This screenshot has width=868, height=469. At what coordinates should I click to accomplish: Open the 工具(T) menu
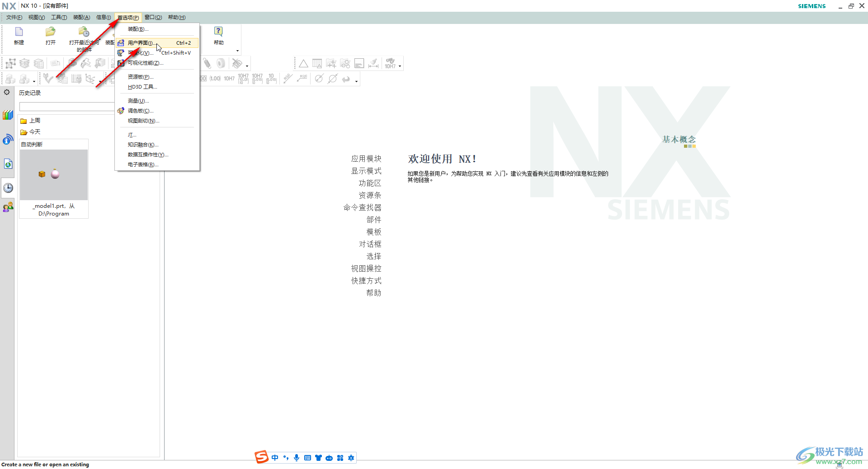59,17
